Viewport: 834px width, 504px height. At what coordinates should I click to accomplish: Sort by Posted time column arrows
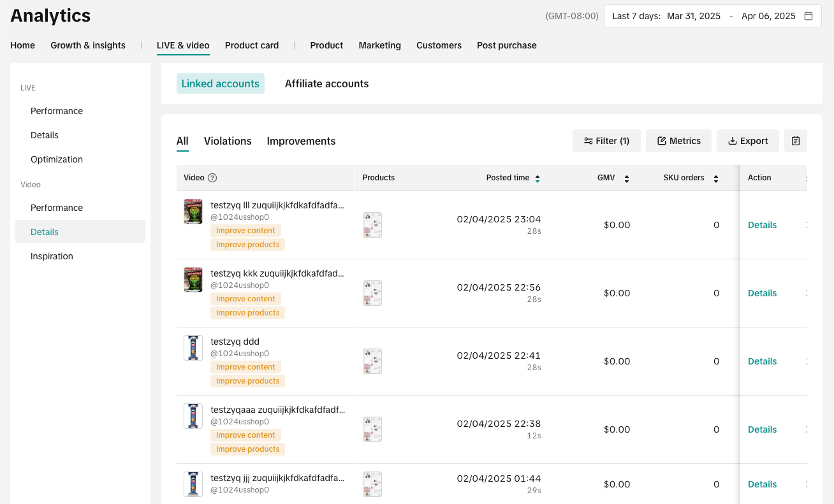point(538,178)
